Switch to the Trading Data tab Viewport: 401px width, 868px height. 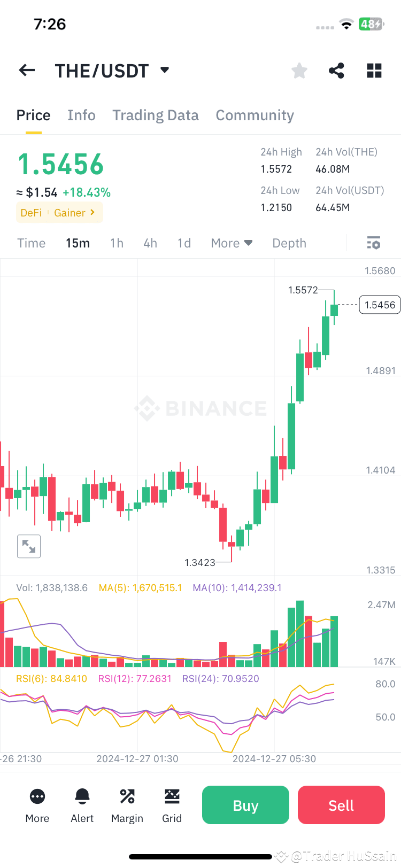tap(155, 115)
